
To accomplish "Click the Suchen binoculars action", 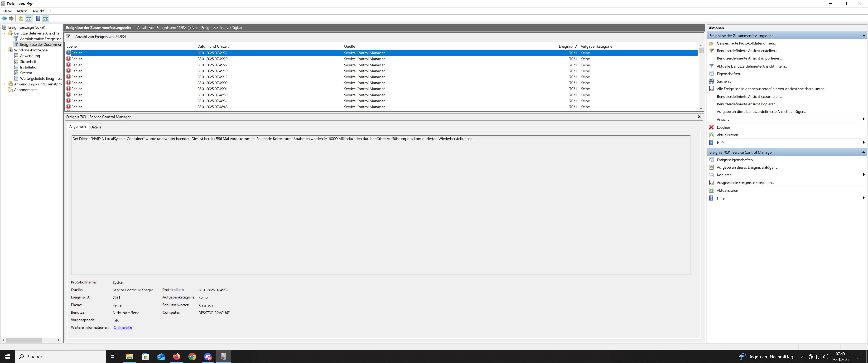I will [x=723, y=81].
